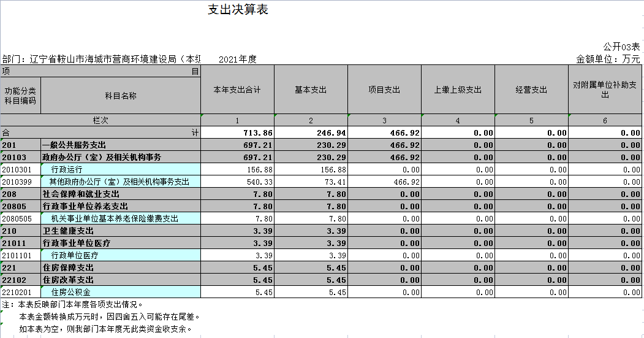Select the 行政事业单位养老支出 cell
The image size is (644, 338).
pos(121,206)
